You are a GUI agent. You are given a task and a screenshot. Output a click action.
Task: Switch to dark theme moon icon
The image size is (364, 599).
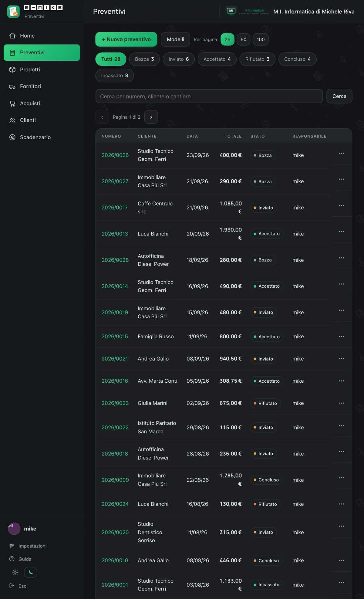coord(31,572)
